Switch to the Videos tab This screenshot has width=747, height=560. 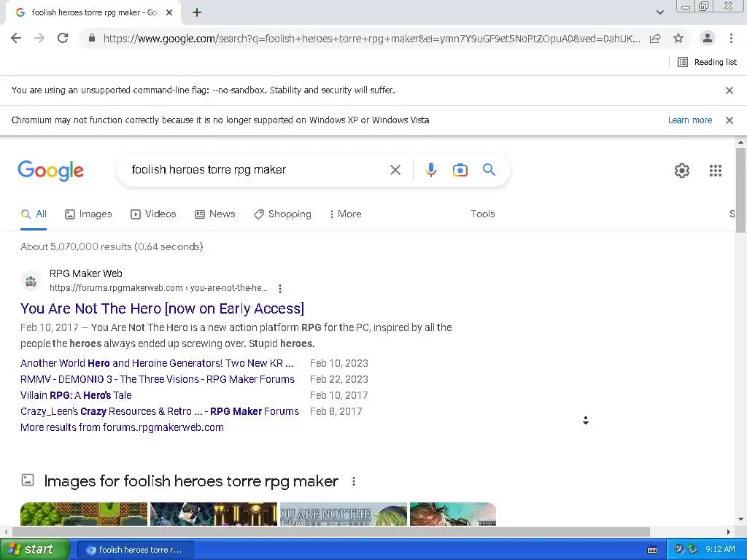[153, 214]
